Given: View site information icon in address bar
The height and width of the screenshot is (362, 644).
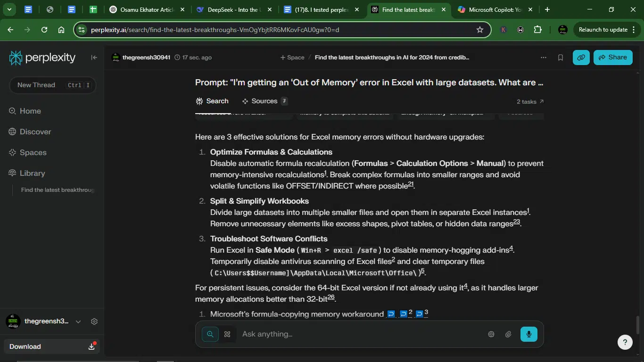Looking at the screenshot, I should pos(82,30).
